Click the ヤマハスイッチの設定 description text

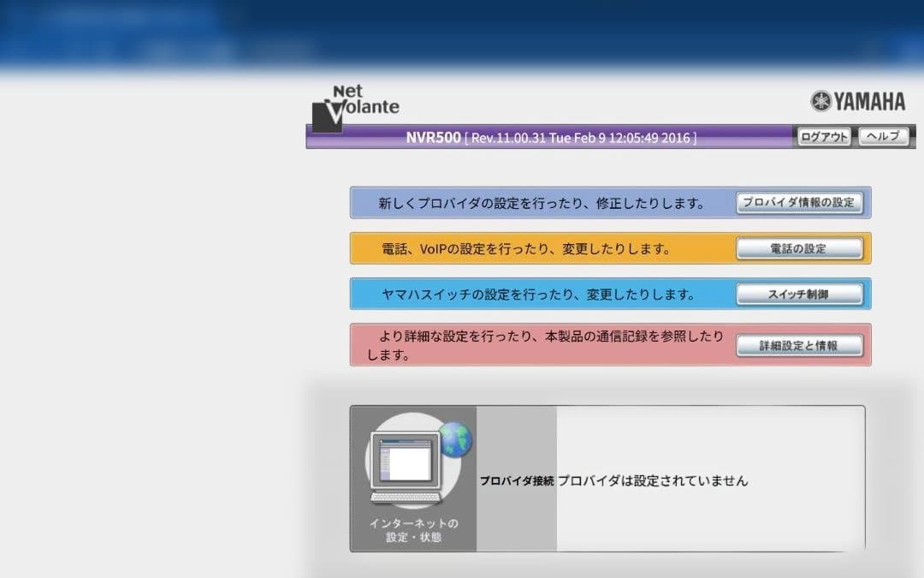pyautogui.click(x=538, y=295)
